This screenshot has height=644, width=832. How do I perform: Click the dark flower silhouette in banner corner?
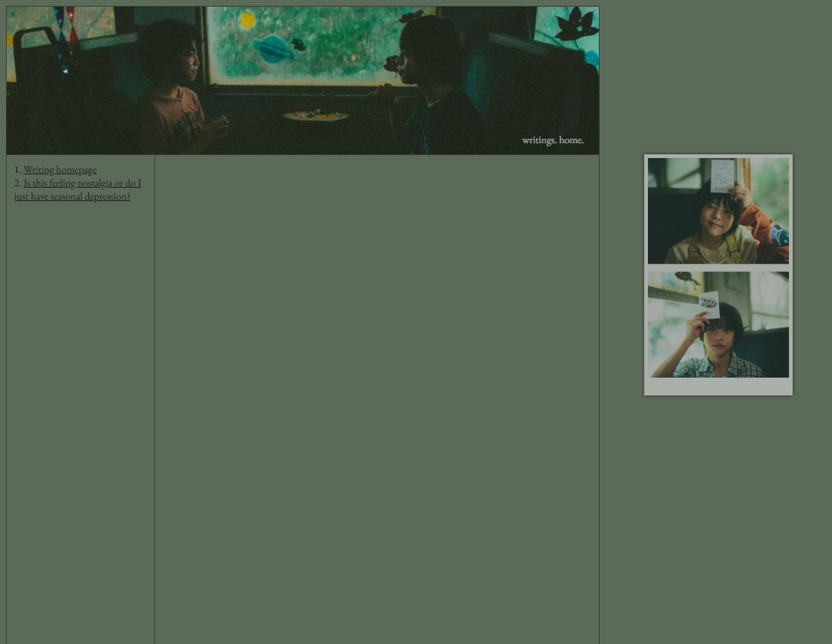click(x=577, y=24)
